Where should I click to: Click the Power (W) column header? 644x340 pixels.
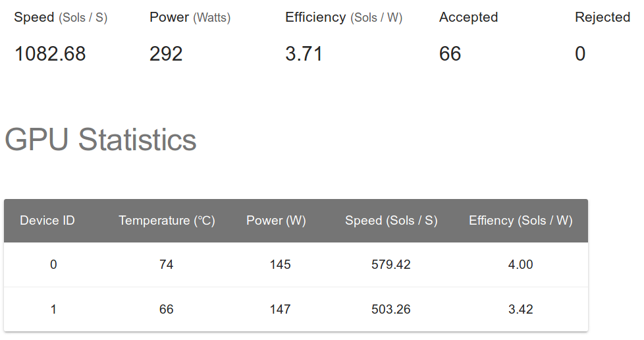click(276, 220)
